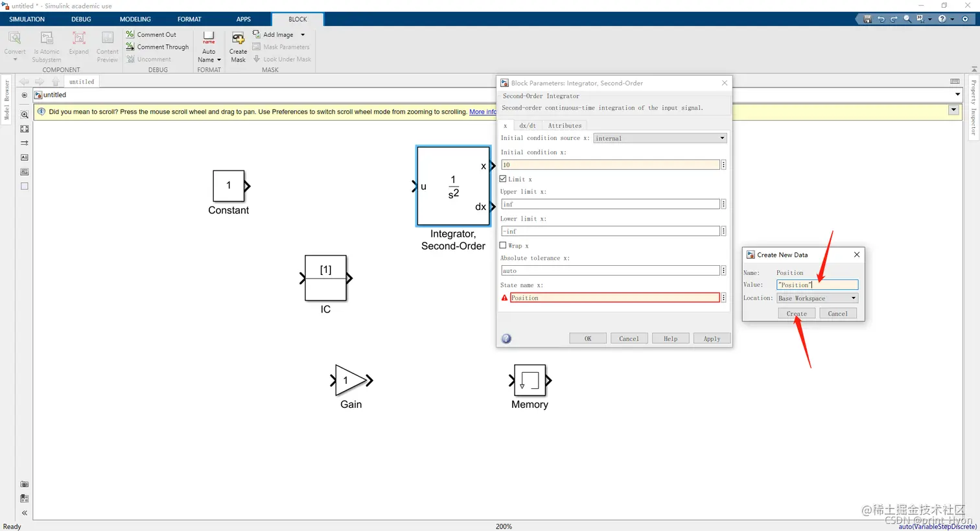
Task: Click the Absolute tolerance x field
Action: tap(610, 270)
